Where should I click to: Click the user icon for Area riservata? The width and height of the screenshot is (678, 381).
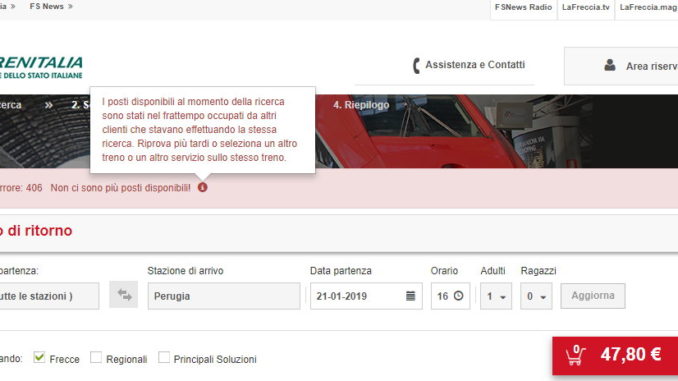[610, 65]
